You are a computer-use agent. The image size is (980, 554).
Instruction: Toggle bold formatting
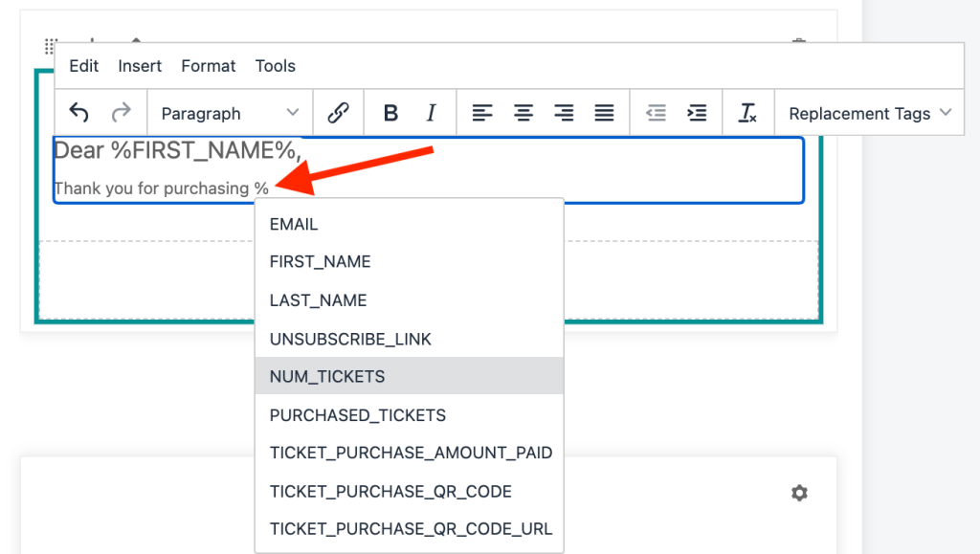pyautogui.click(x=390, y=113)
